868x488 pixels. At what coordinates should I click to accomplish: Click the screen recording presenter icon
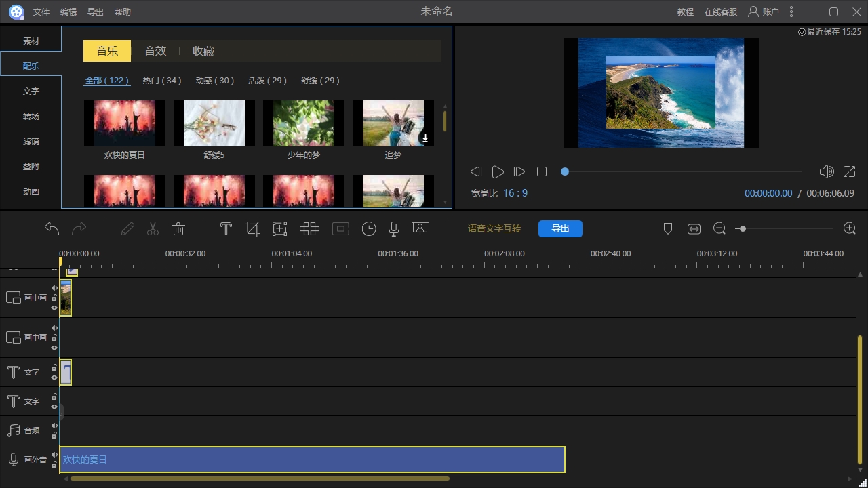tap(420, 228)
